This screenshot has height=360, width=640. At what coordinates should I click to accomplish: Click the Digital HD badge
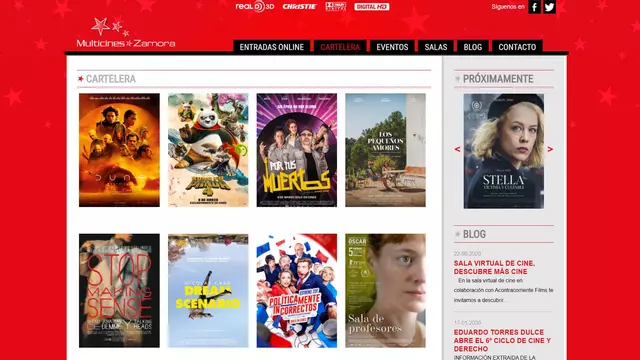pyautogui.click(x=371, y=7)
